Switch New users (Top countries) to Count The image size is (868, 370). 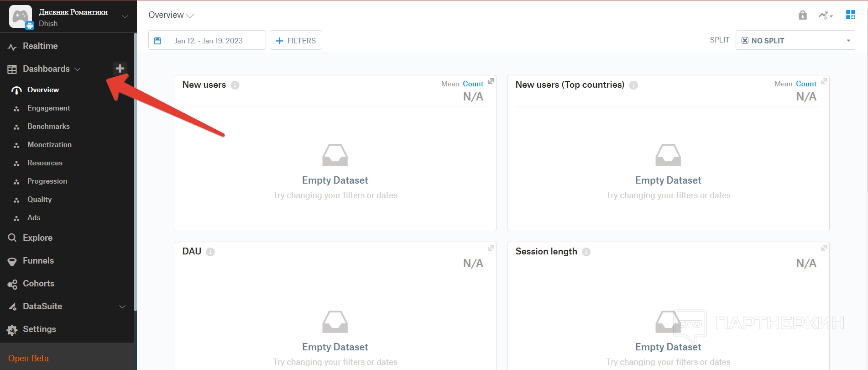tap(806, 84)
